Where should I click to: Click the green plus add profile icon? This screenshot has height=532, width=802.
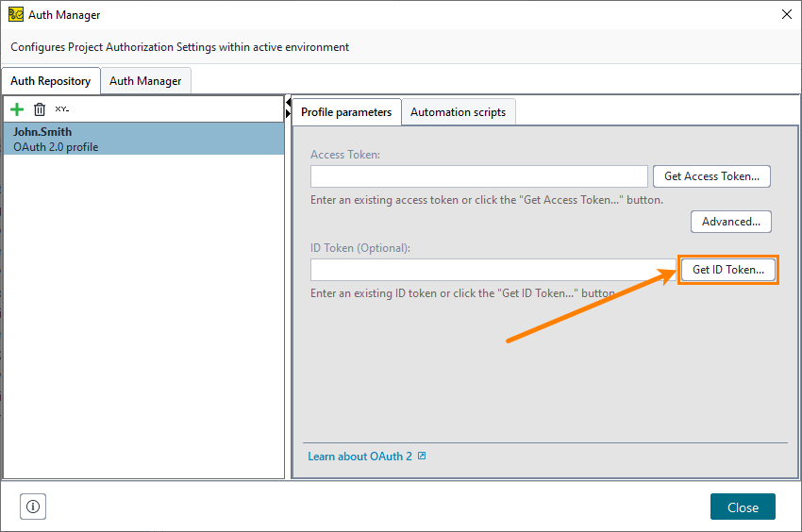17,109
